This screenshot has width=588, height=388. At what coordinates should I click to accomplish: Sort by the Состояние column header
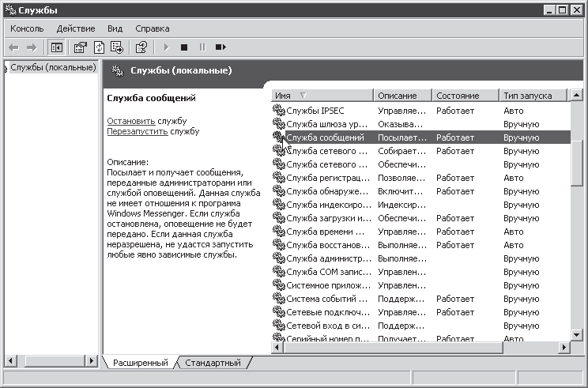465,96
